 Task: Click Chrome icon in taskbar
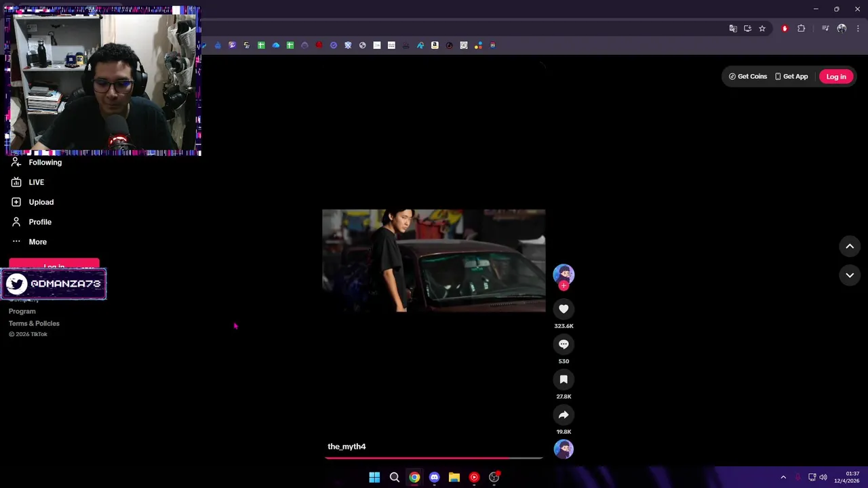click(414, 477)
